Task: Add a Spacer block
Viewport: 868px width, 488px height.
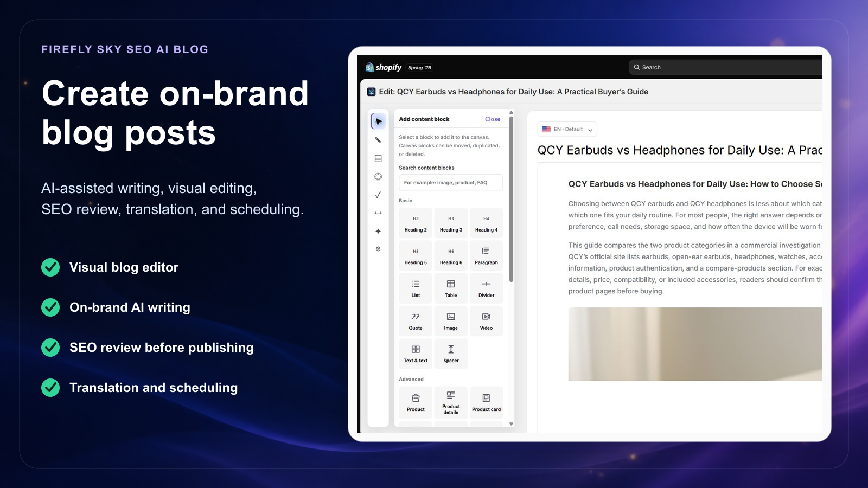Action: 451,354
